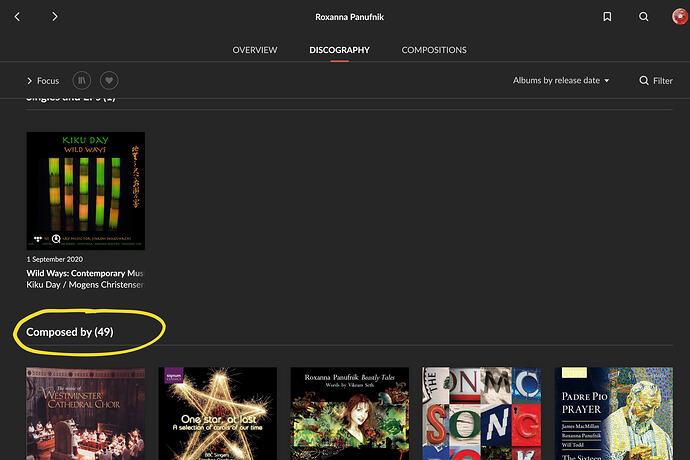This screenshot has width=690, height=460.
Task: Go back with the left arrow
Action: coord(17,17)
